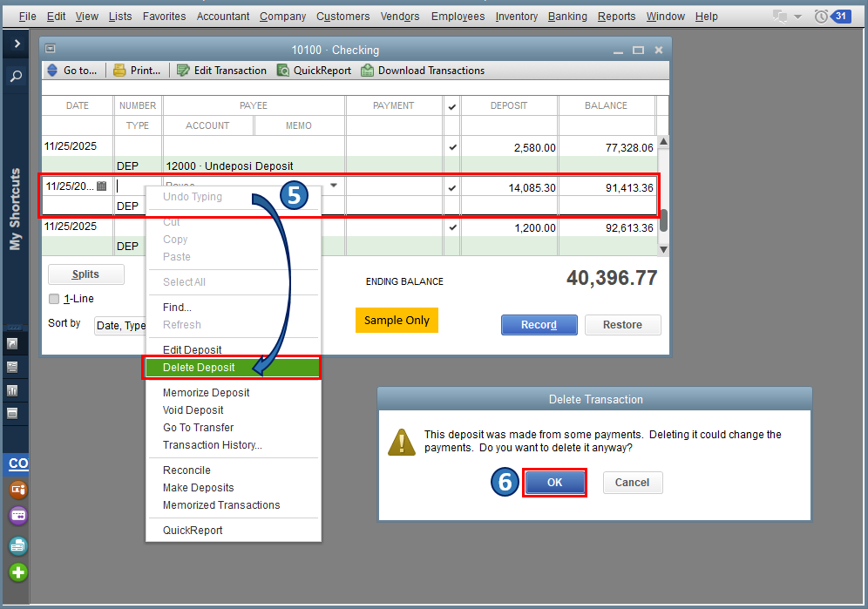Open the My Shortcuts arrow icon in sidebar

(x=12, y=344)
